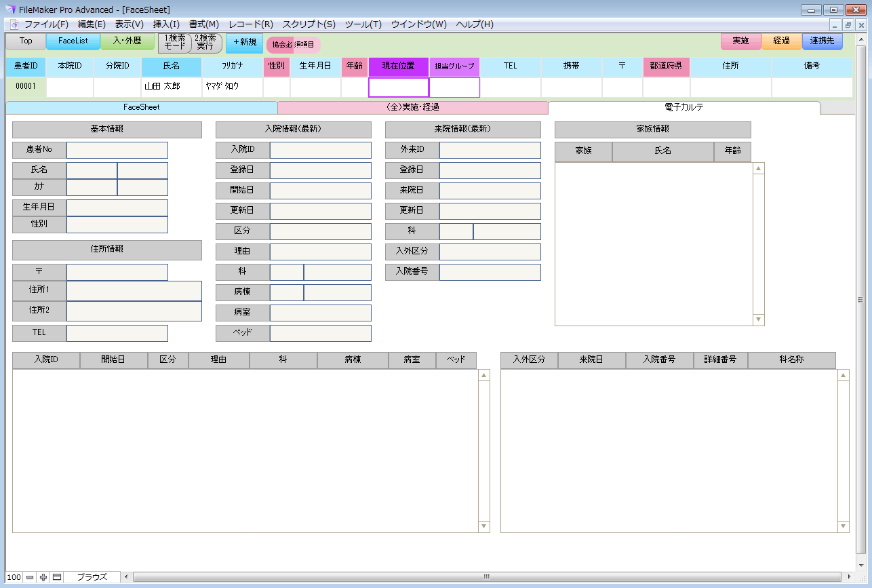872x588 pixels.
Task: Click the 入院ID input field
Action: tap(321, 150)
